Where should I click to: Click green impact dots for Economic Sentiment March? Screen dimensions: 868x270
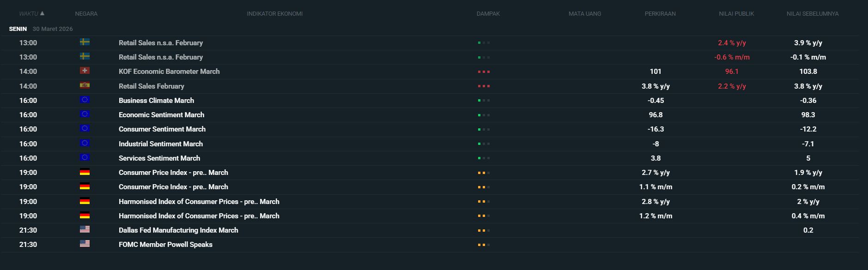point(484,115)
